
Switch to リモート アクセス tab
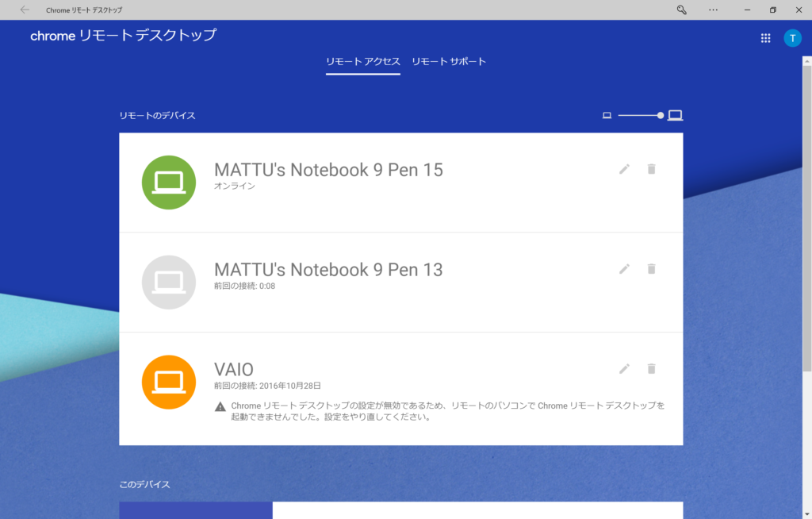pos(363,62)
